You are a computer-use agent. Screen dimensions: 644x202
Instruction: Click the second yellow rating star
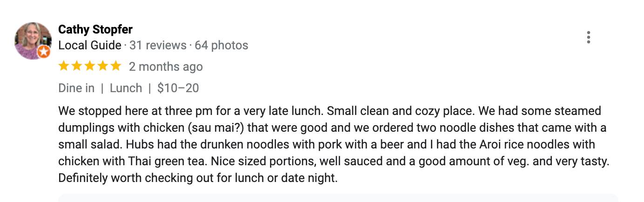pos(77,66)
